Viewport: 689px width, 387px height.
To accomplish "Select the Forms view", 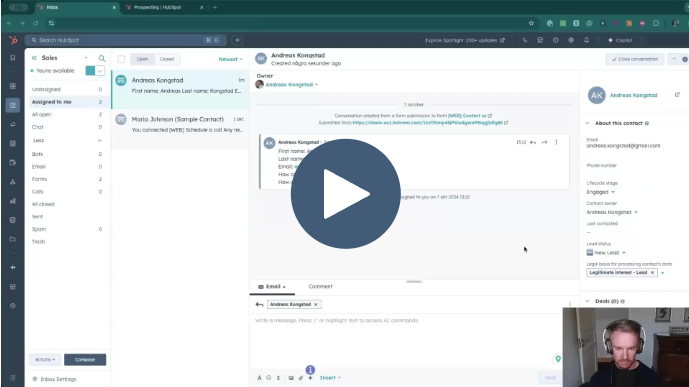I will (x=67, y=179).
